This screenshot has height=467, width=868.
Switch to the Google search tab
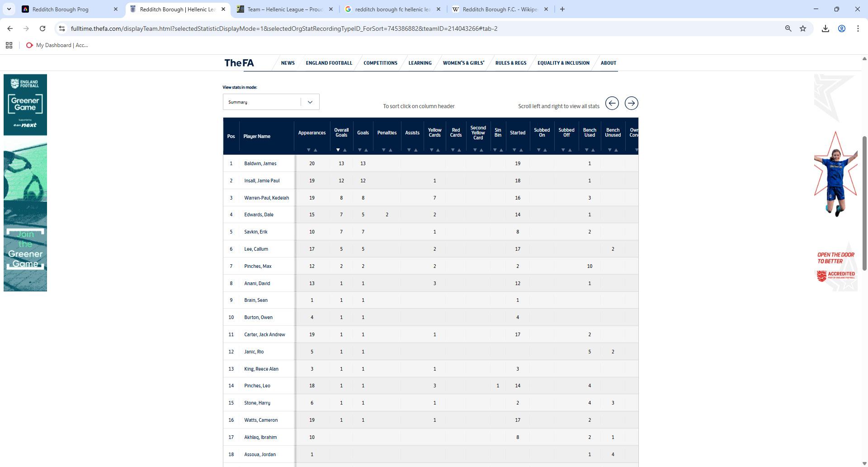[x=392, y=9]
